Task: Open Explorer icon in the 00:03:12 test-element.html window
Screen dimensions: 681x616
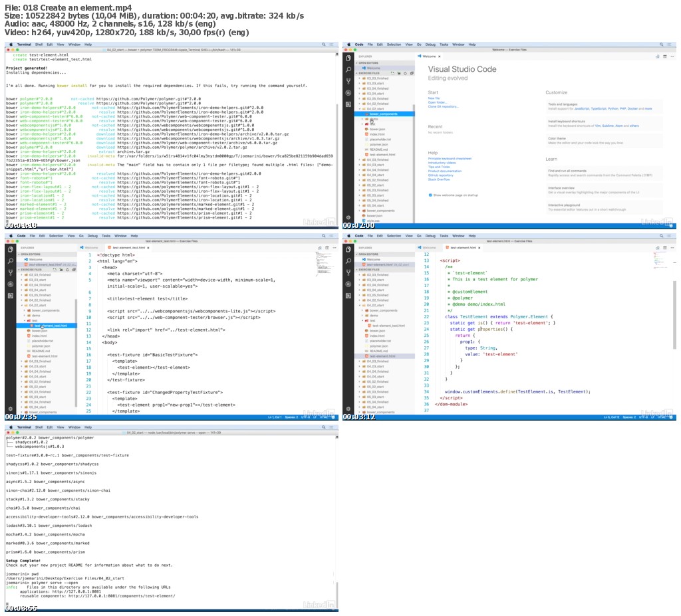Action: tap(348, 249)
